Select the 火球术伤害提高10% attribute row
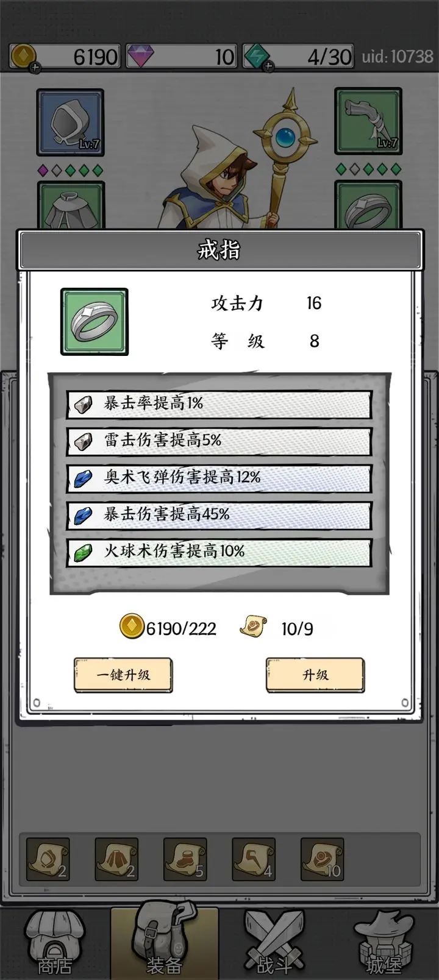 coord(219,552)
